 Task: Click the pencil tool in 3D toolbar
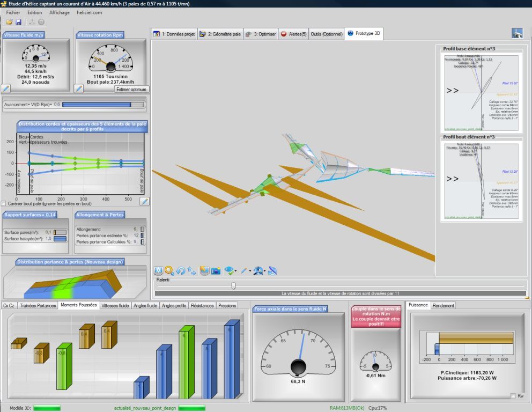coord(243,270)
